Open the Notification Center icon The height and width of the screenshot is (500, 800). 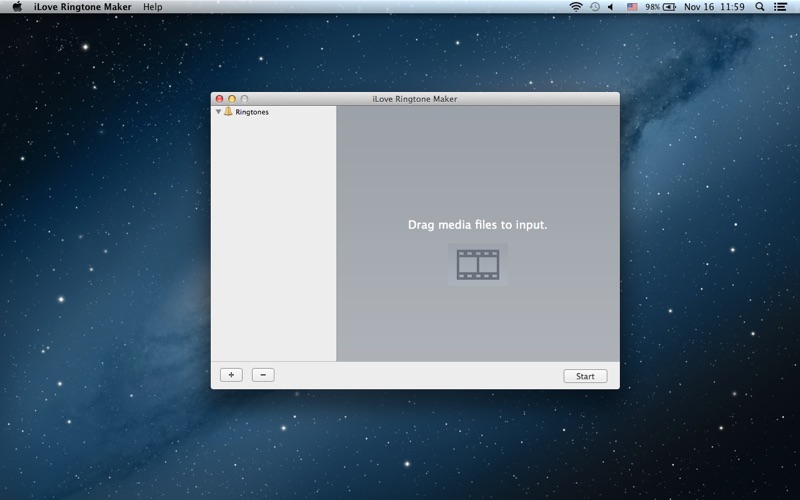click(x=780, y=7)
